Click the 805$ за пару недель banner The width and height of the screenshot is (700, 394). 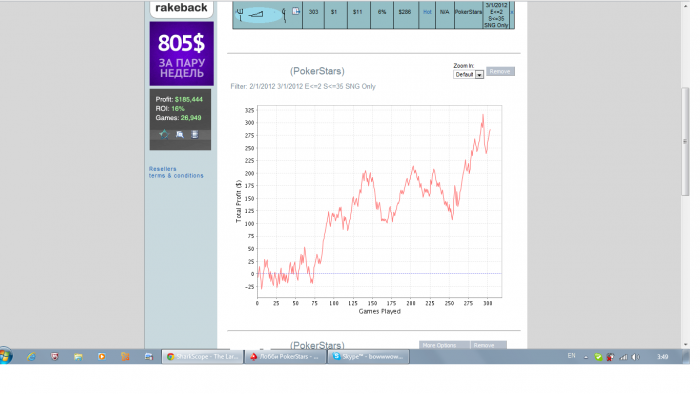[x=182, y=54]
